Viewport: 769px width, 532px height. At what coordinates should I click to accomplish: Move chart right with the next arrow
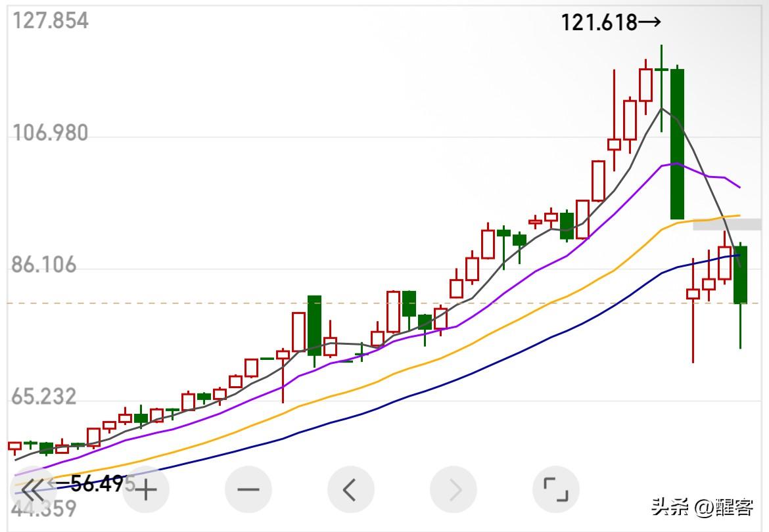(x=453, y=489)
